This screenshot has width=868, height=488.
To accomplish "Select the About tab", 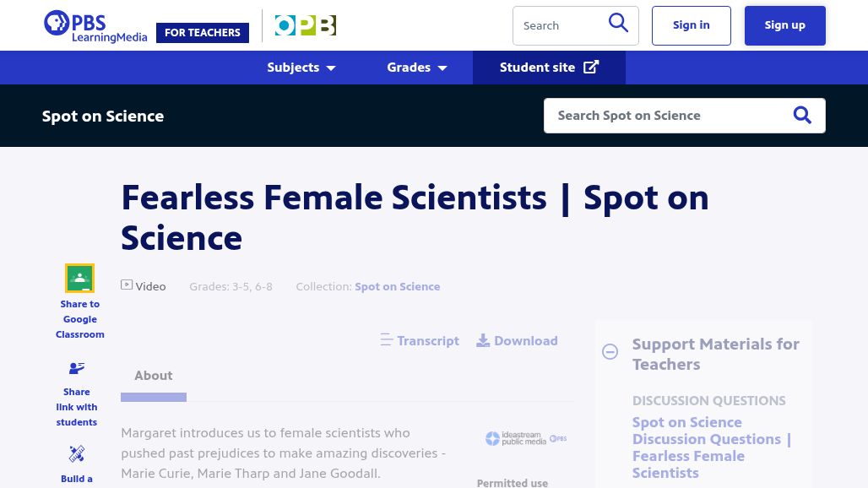I will coord(154,376).
